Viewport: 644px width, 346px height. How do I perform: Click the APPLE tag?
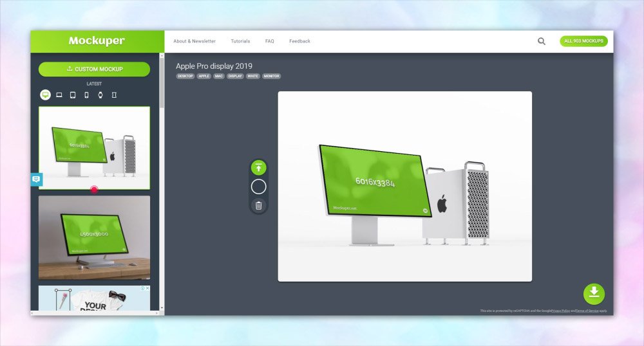pos(204,77)
